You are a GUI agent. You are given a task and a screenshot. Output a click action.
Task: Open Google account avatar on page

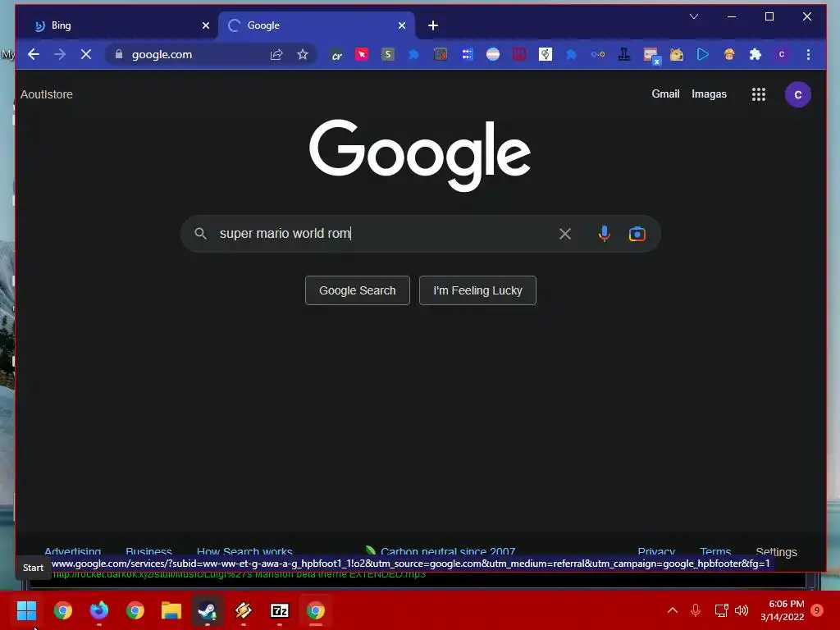(x=797, y=94)
